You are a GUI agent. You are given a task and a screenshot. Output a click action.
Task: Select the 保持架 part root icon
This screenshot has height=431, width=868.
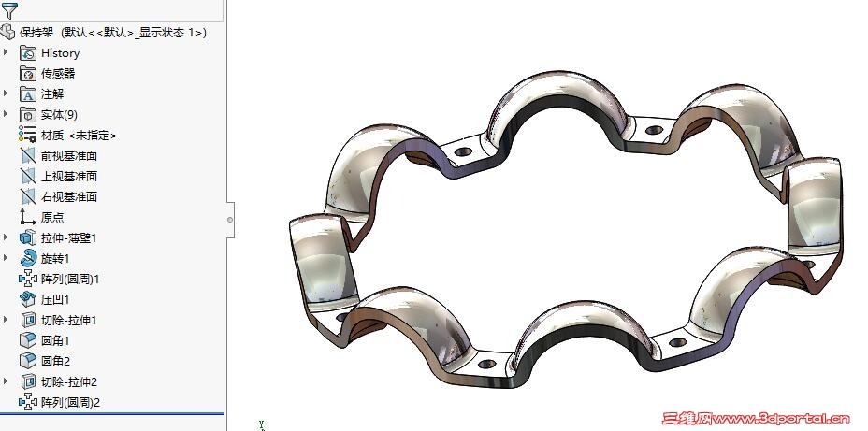coord(8,32)
